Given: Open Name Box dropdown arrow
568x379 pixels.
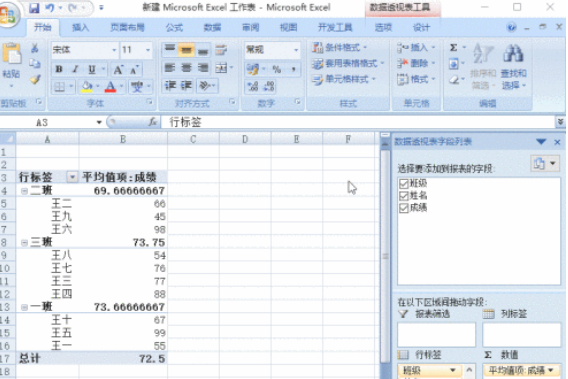Looking at the screenshot, I should [99, 122].
